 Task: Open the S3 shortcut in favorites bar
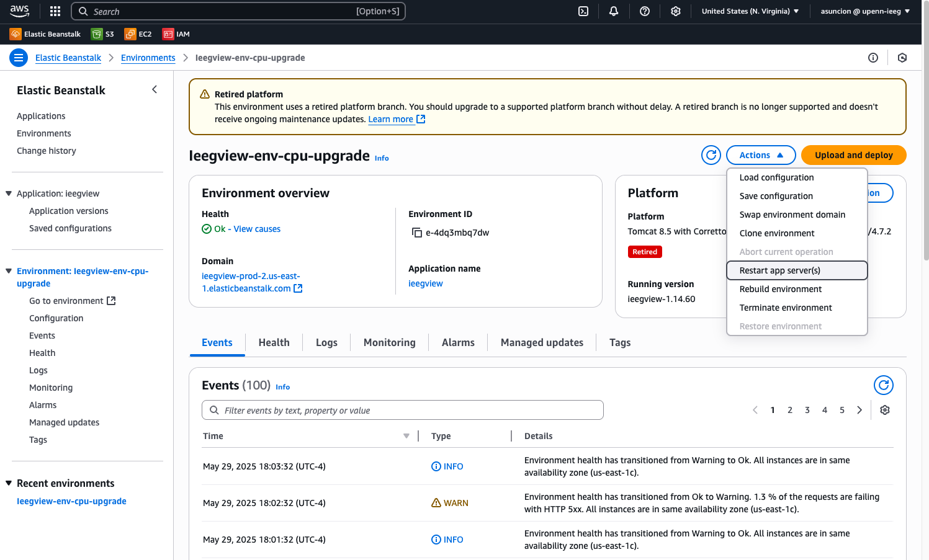coord(102,34)
